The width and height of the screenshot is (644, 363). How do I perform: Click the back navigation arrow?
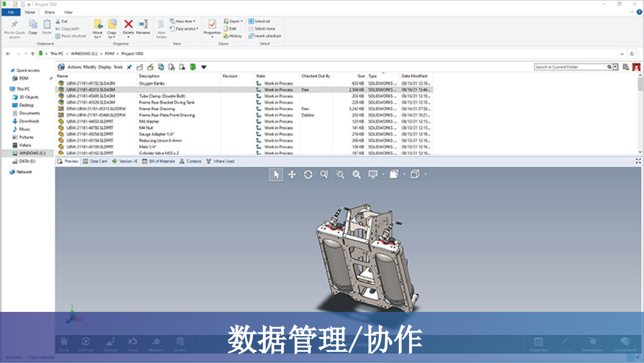[x=8, y=54]
